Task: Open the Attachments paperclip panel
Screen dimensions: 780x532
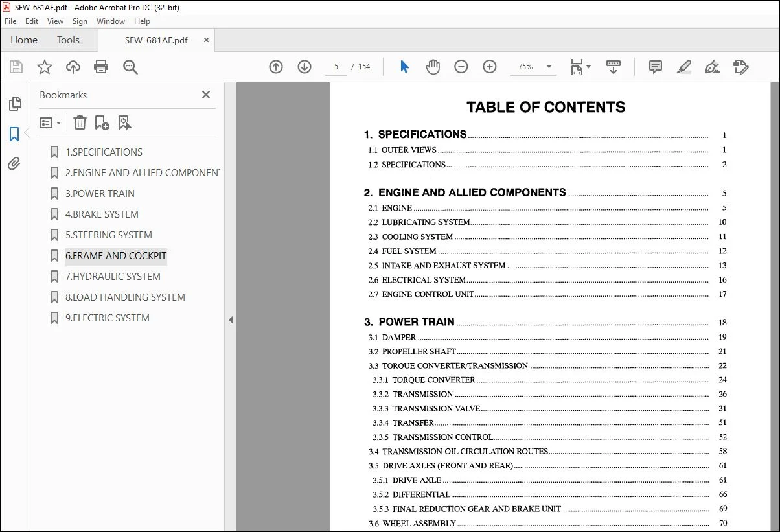Action: [x=14, y=164]
